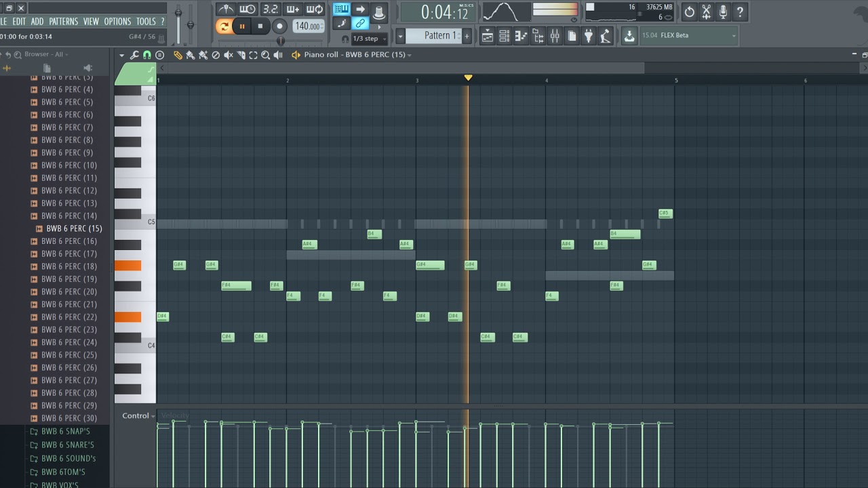Click the record button
Screen dimensions: 868x488
(279, 26)
